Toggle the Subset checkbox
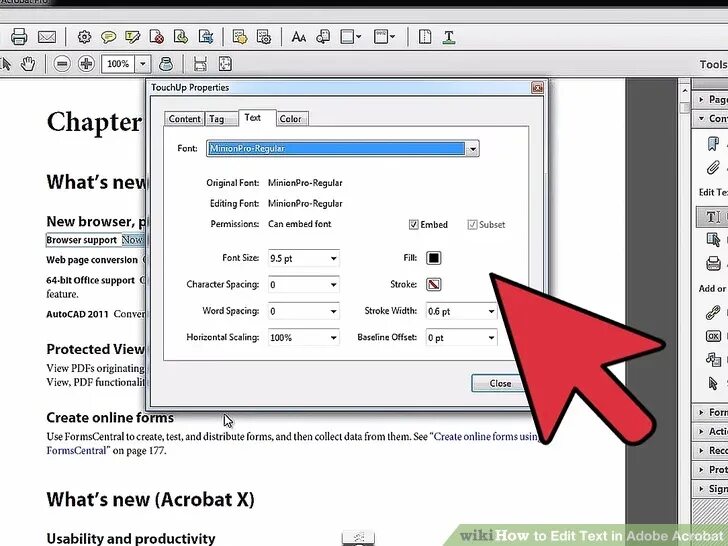This screenshot has height=546, width=728. (472, 225)
